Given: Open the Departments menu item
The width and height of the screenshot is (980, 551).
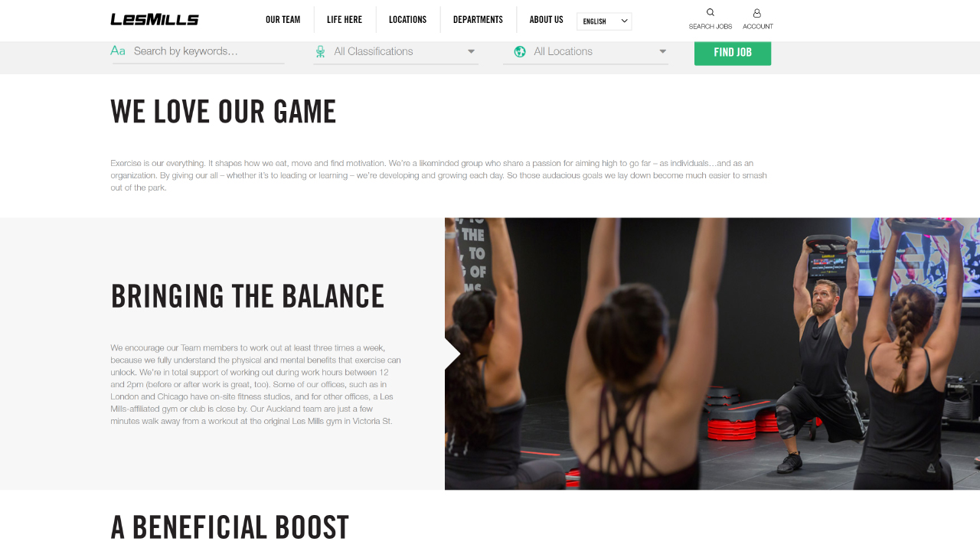Looking at the screenshot, I should coord(478,20).
